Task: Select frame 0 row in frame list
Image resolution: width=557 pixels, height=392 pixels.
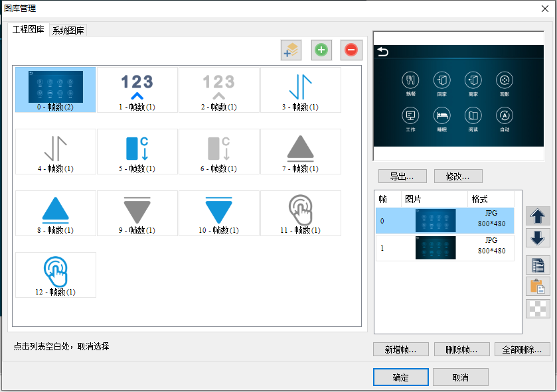Action: [x=445, y=221]
